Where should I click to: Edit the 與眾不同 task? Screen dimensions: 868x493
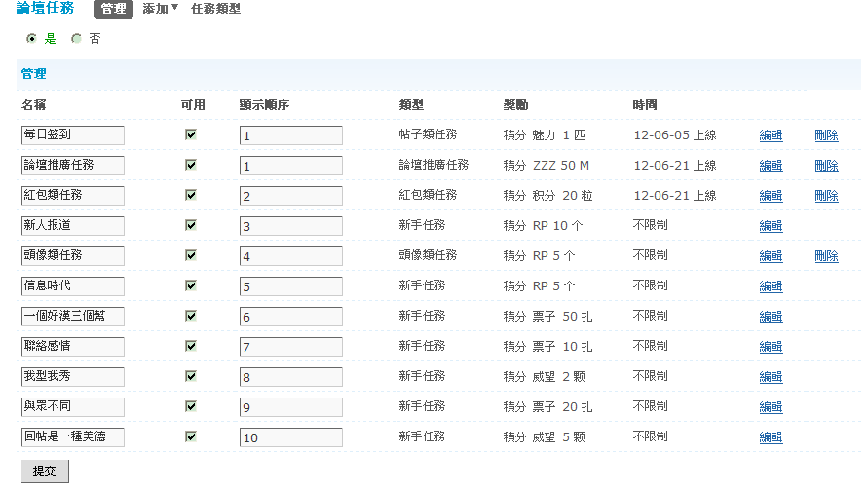tap(771, 406)
